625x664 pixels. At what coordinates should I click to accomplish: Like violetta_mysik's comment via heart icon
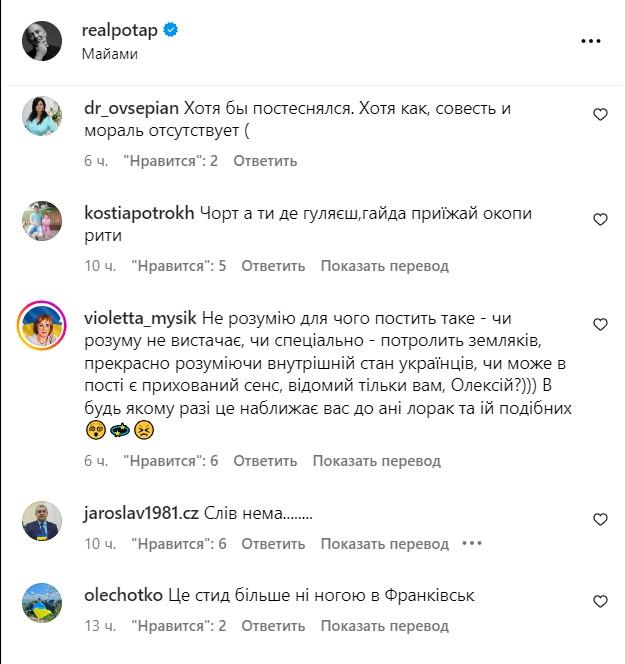pyautogui.click(x=600, y=325)
